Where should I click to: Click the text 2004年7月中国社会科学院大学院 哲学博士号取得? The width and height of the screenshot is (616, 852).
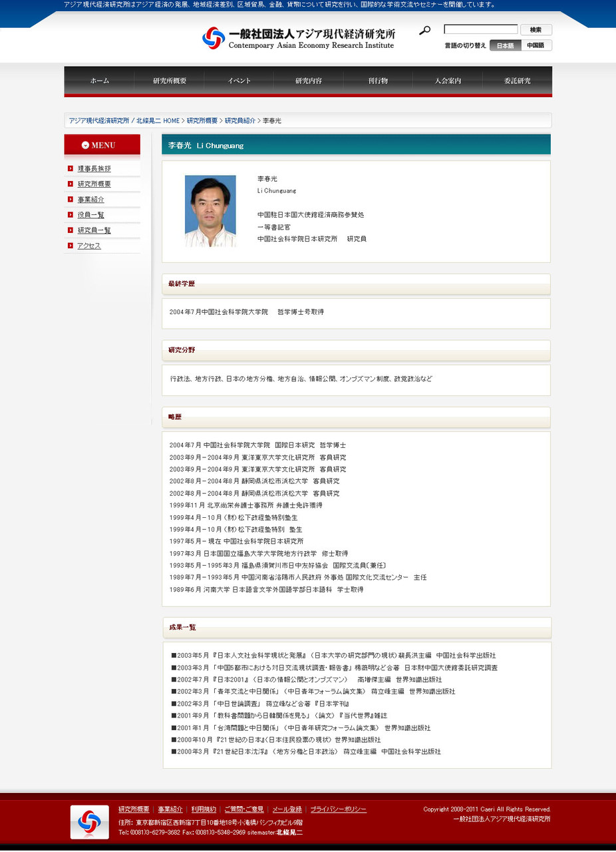(247, 312)
